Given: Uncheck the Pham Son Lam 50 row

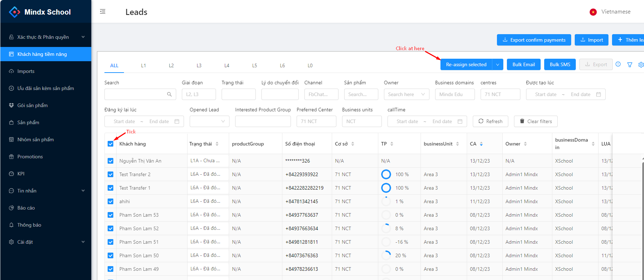Looking at the screenshot, I should [x=110, y=255].
